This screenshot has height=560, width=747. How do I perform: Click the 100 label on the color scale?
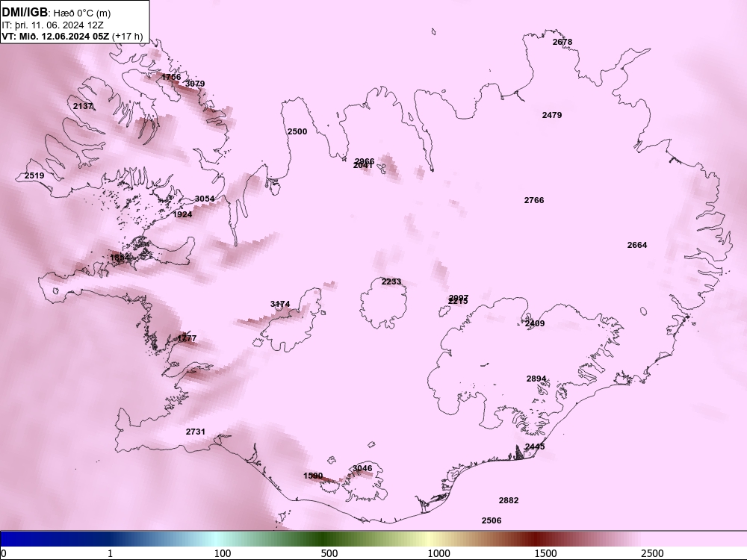(223, 553)
